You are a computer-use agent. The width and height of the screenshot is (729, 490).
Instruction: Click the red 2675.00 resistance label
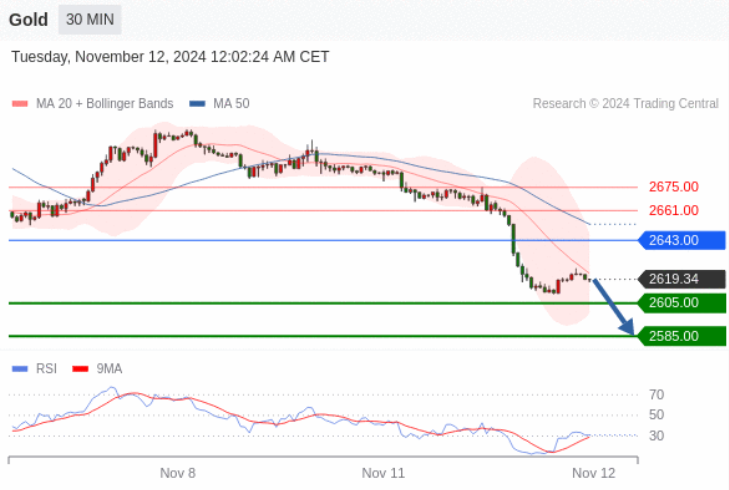coord(674,187)
